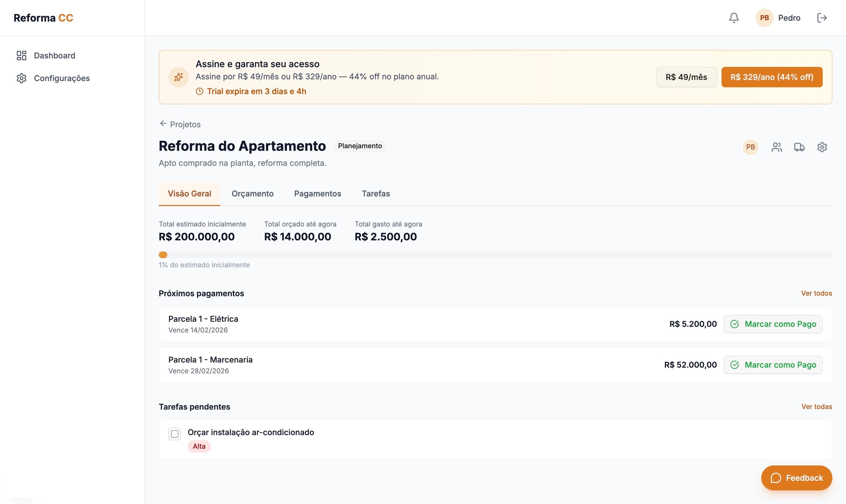This screenshot has width=846, height=504.
Task: Mark Parcela 1 - Marcenaria as paid
Action: [773, 365]
